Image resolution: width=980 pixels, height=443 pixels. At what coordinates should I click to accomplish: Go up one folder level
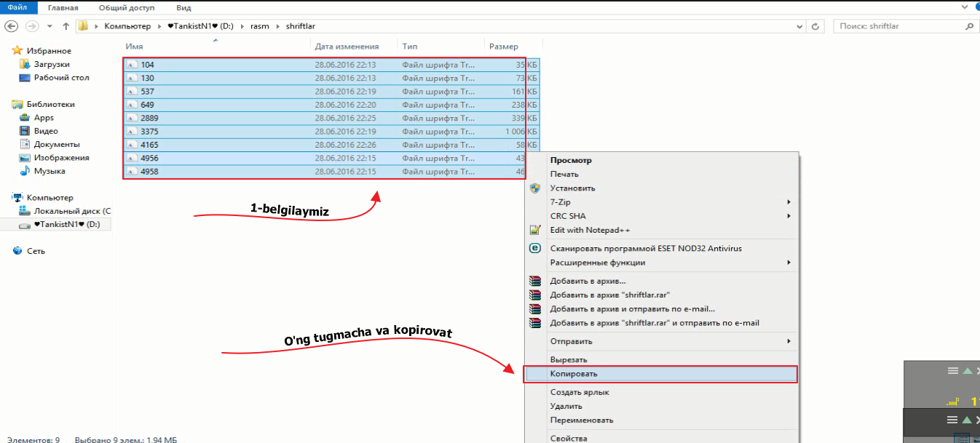(x=66, y=26)
